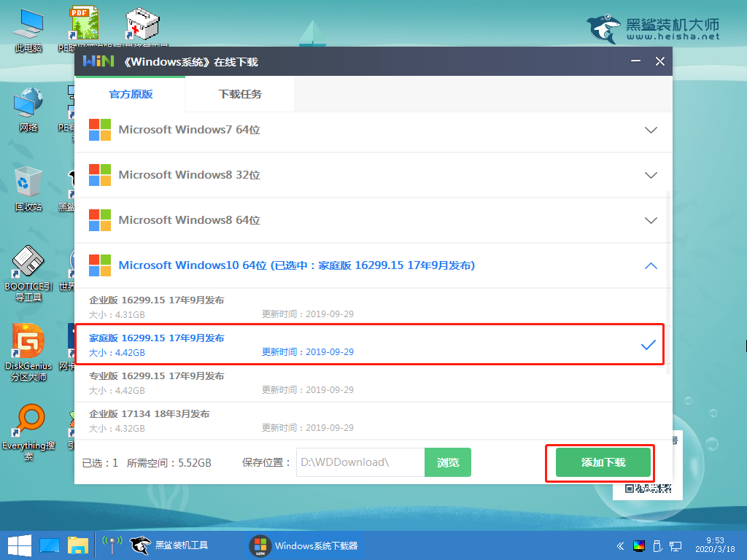Click the wireless antenna taskbar icon
This screenshot has height=560, width=747.
click(x=112, y=545)
